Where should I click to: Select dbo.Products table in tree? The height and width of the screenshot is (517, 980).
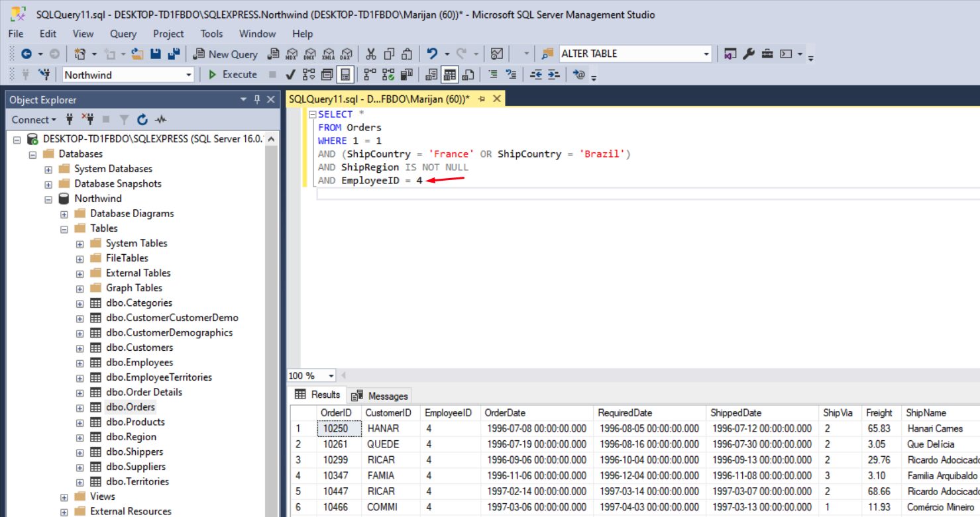[135, 422]
